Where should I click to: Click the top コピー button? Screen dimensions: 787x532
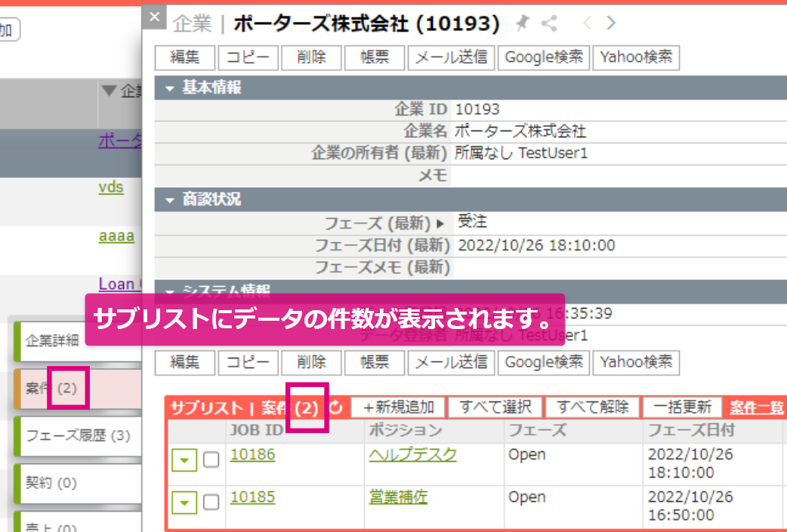248,57
